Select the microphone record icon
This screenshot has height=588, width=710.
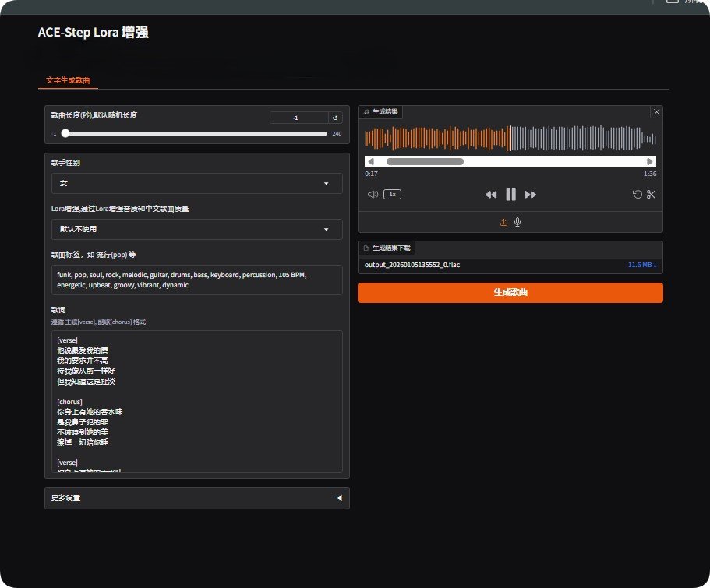click(517, 222)
